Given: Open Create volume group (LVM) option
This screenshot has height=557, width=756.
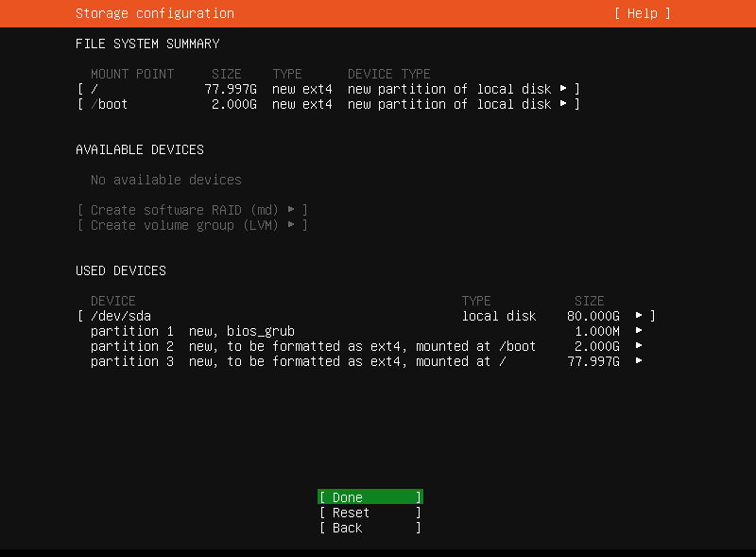Looking at the screenshot, I should click(193, 225).
